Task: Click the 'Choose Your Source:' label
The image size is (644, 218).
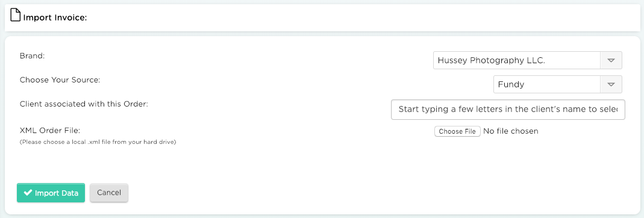Action: 60,80
